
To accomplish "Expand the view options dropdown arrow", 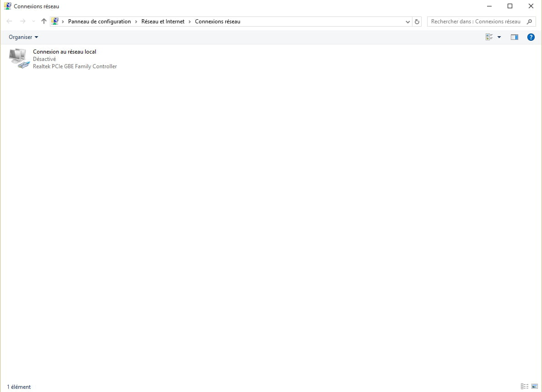I will pyautogui.click(x=499, y=37).
